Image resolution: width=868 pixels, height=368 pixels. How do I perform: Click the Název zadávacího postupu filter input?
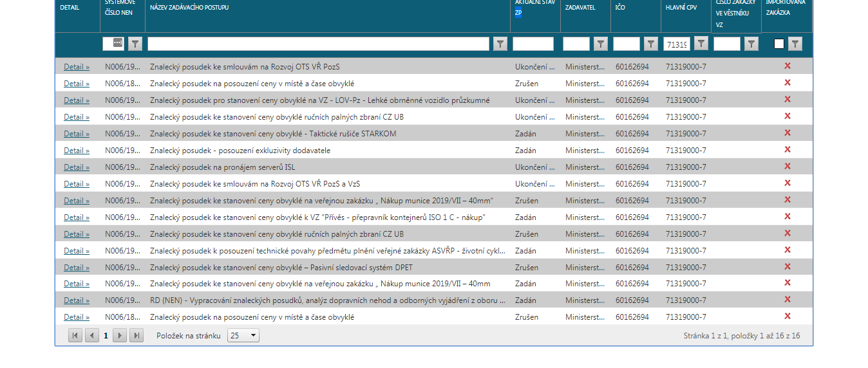(x=318, y=44)
